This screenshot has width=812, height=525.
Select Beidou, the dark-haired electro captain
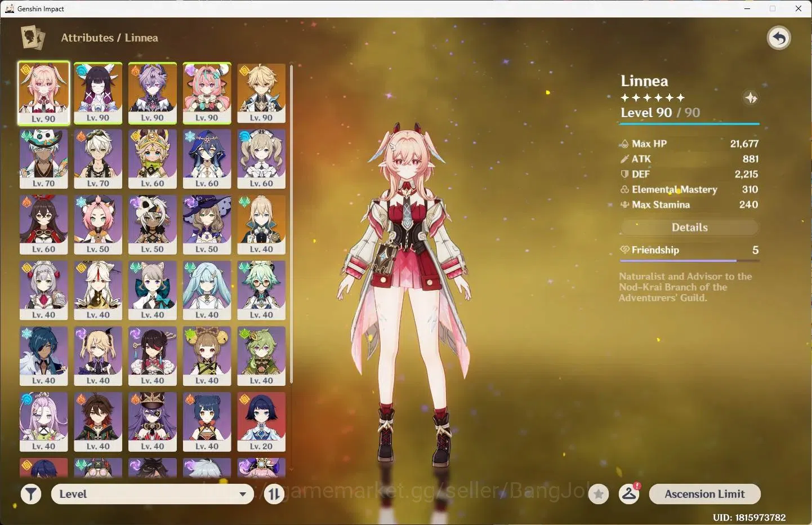coord(153,356)
